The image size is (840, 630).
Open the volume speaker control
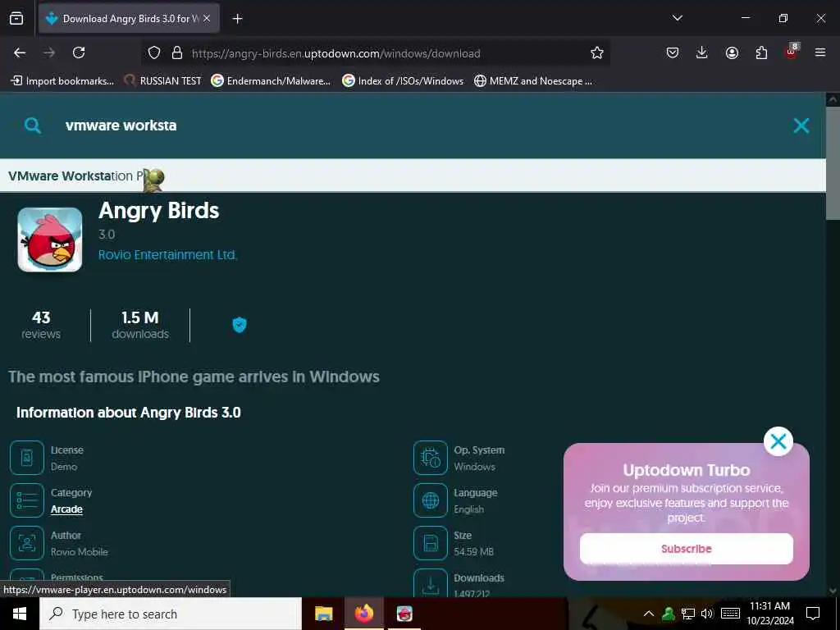(x=707, y=614)
